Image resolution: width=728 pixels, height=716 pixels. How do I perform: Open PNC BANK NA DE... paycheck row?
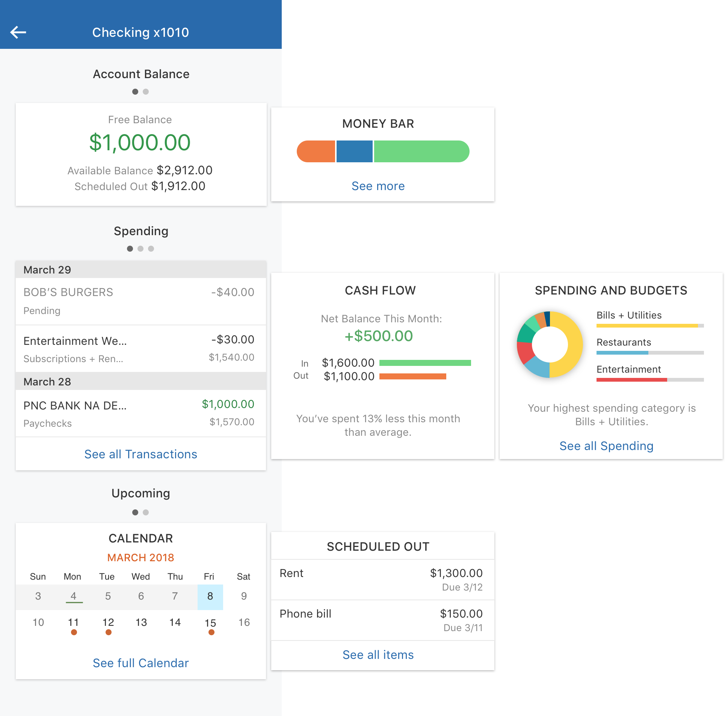[140, 413]
